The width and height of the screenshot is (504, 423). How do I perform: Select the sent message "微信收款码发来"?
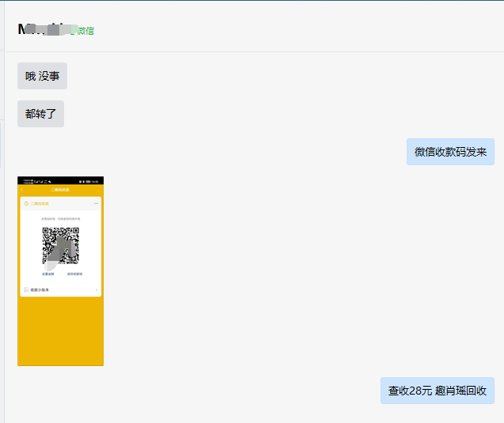point(450,152)
